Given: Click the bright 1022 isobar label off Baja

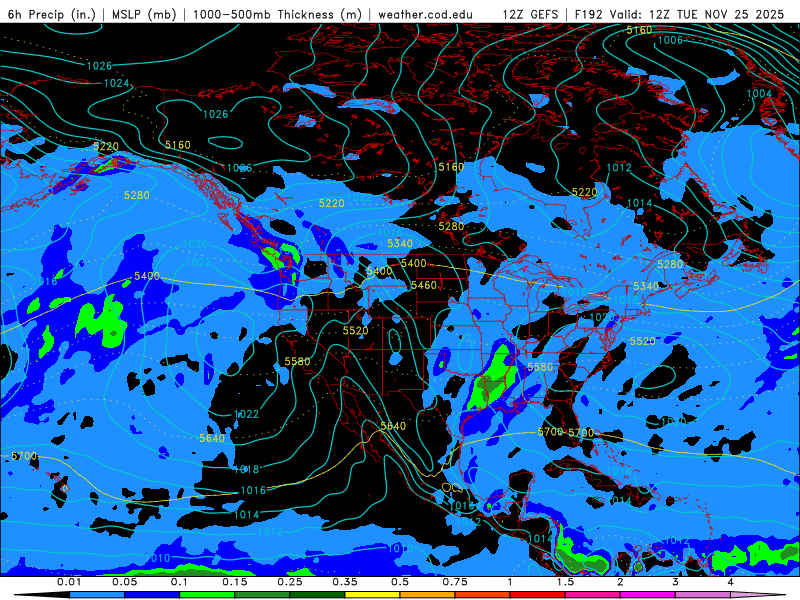Looking at the screenshot, I should (246, 414).
